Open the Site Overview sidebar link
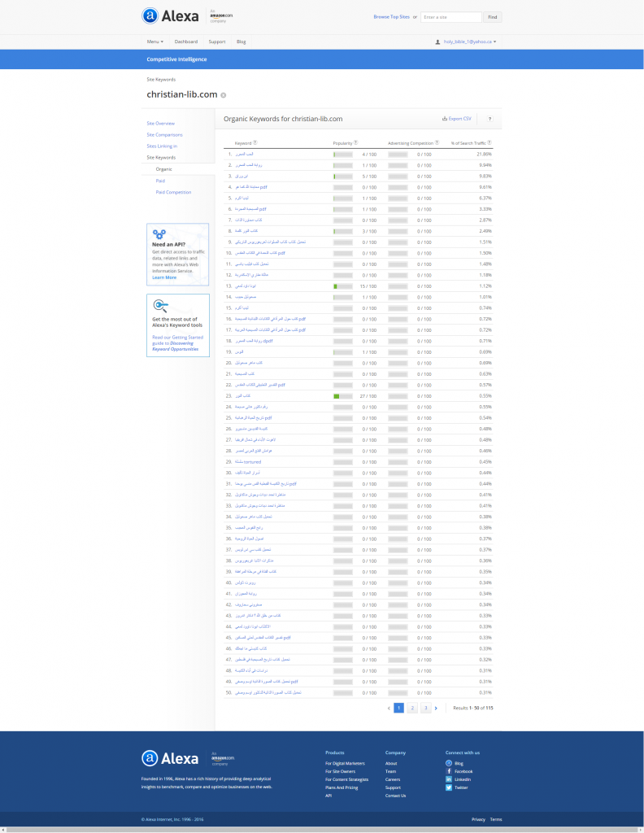Screen dimensions: 644x833 point(160,123)
